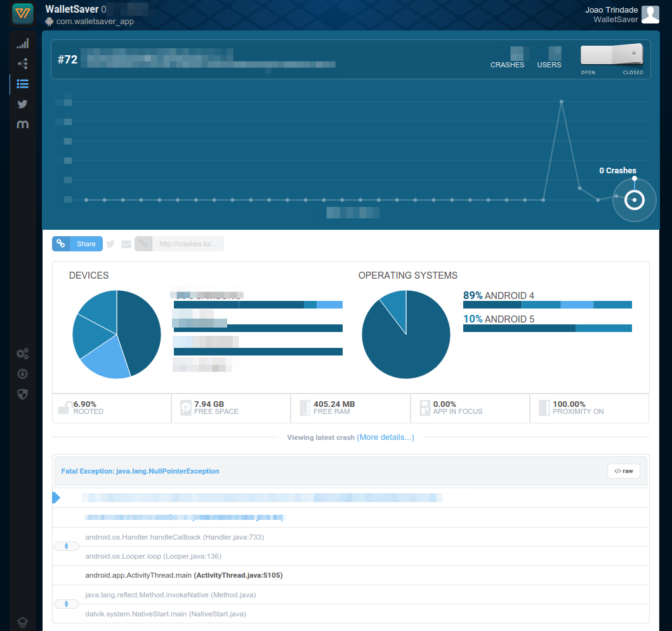
Task: Click the grey link icon beside the URL field
Action: point(143,244)
